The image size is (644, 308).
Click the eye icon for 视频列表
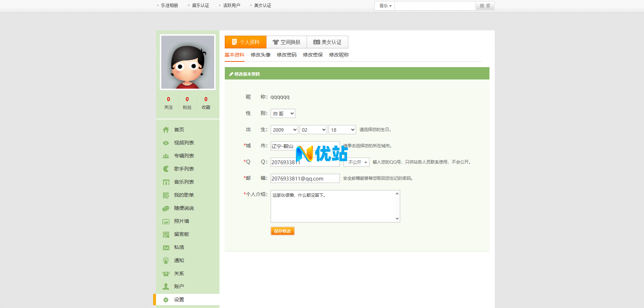coord(166,143)
